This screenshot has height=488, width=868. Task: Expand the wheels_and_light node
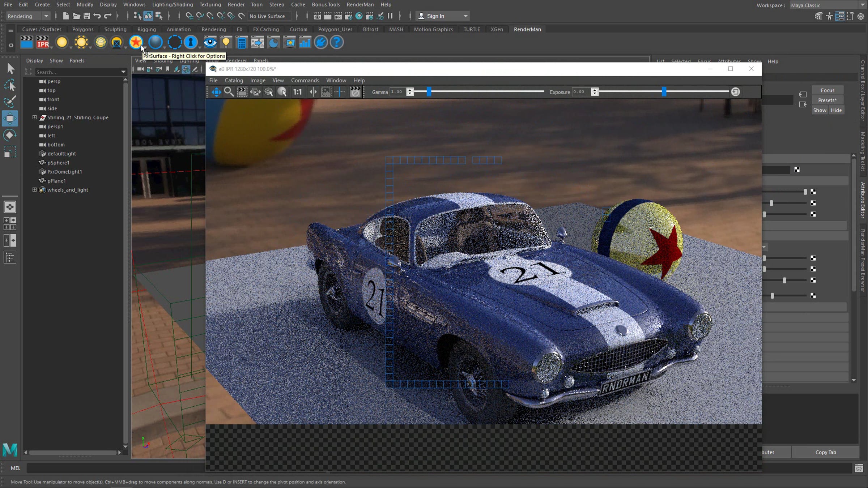tap(34, 189)
